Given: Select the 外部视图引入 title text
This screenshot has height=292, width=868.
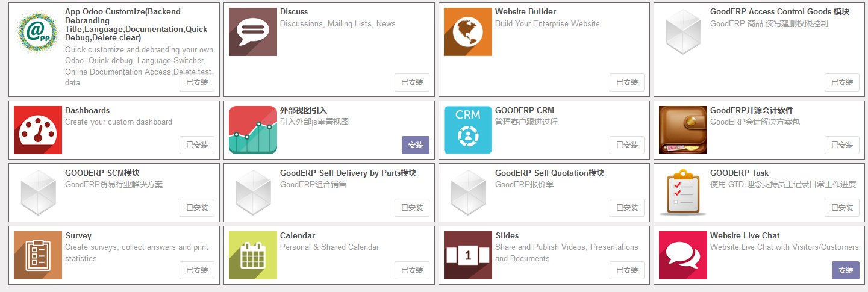Looking at the screenshot, I should [x=304, y=110].
